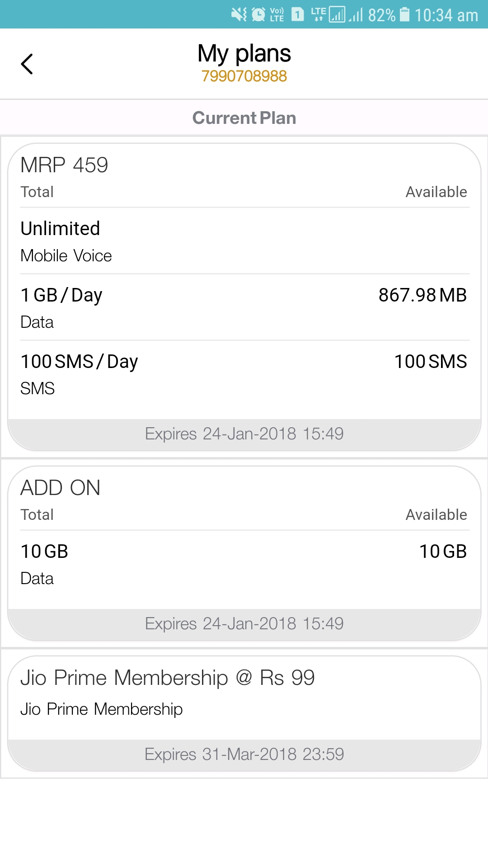The image size is (488, 868).
Task: Tap the 867.98 MB available data value
Action: (422, 295)
